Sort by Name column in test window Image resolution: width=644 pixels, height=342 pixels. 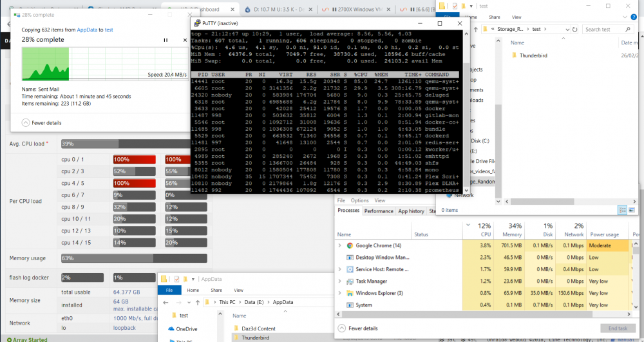point(517,43)
